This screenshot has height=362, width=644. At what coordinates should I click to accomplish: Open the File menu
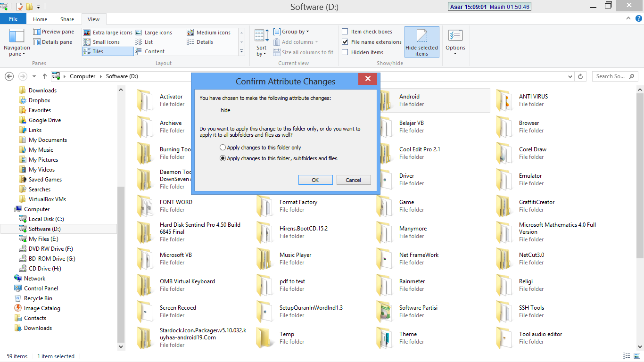coord(13,19)
